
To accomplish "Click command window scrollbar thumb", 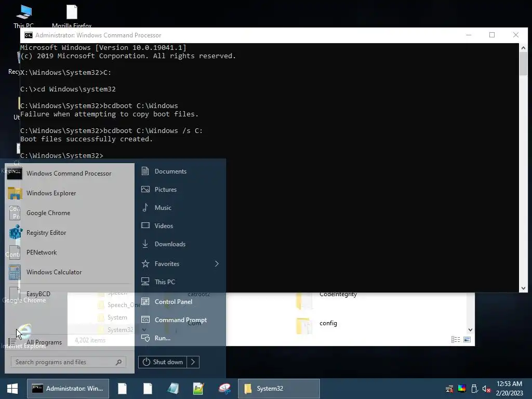I will (523, 64).
